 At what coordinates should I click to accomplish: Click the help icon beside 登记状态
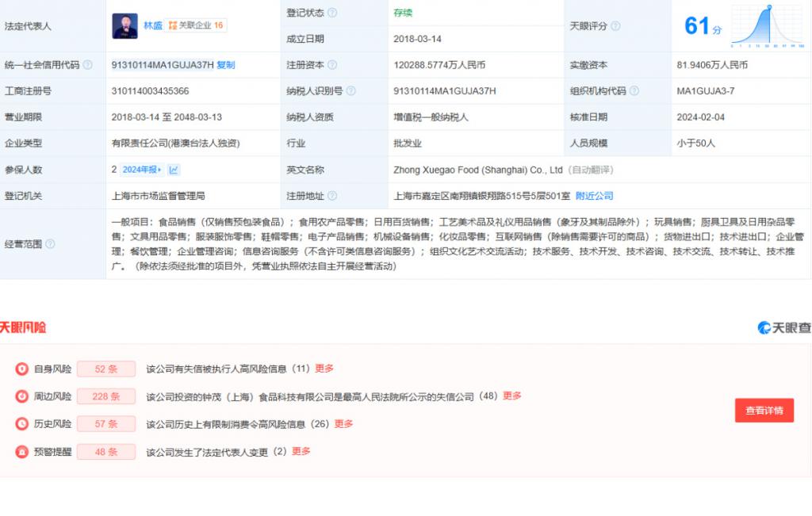[332, 13]
